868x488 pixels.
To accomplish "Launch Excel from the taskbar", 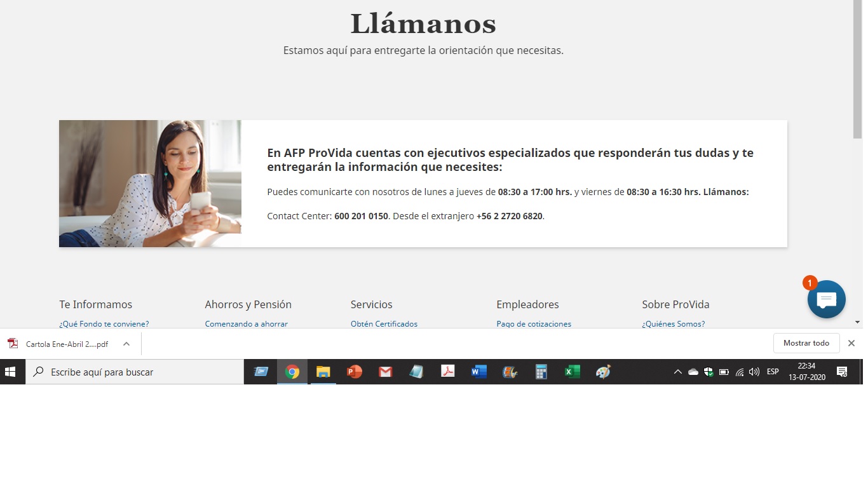I will (572, 372).
